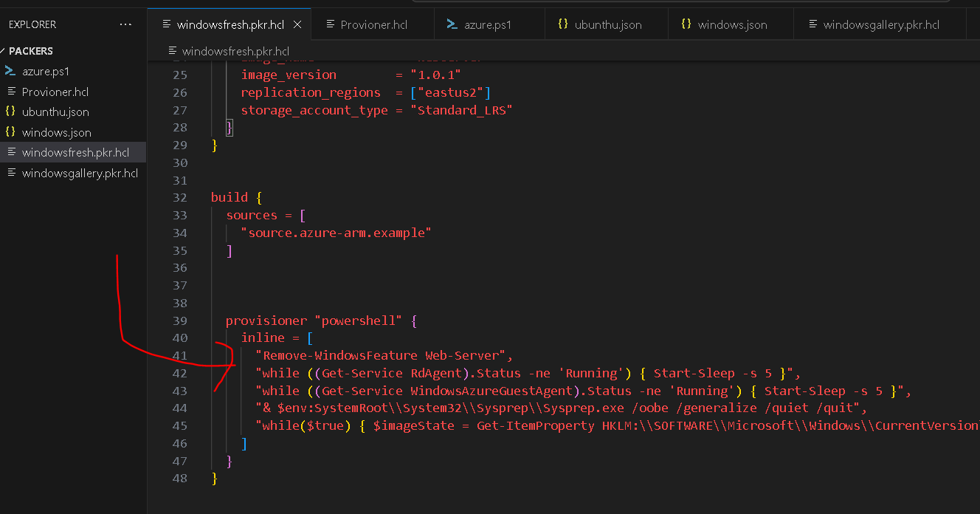Open Provioner.hcl in the Explorer tree
The width and height of the screenshot is (980, 514).
coord(55,92)
